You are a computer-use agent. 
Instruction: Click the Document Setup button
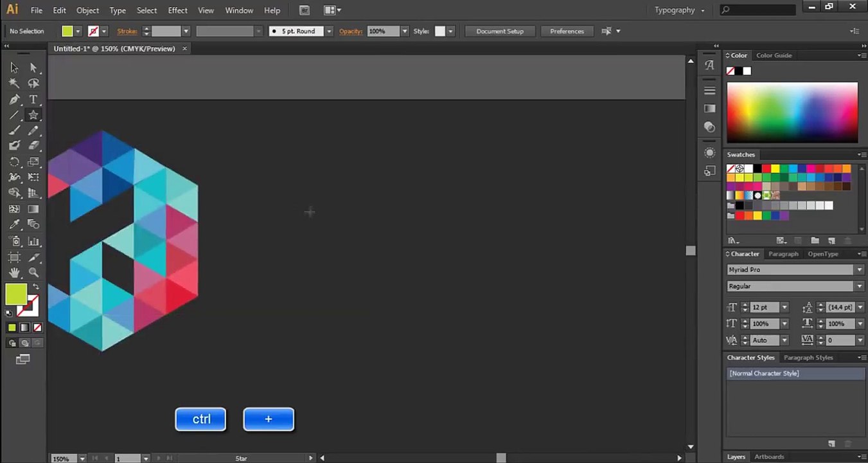click(500, 31)
